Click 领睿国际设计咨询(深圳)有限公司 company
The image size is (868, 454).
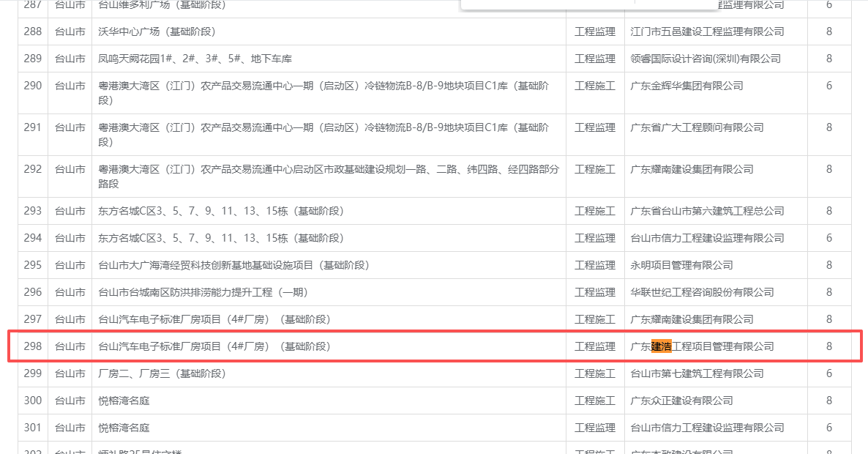pos(706,59)
